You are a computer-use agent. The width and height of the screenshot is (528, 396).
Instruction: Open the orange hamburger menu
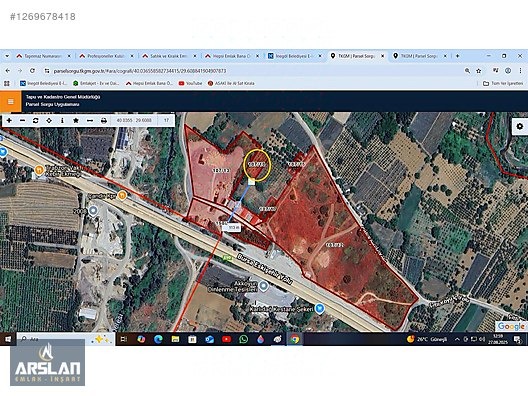point(10,101)
